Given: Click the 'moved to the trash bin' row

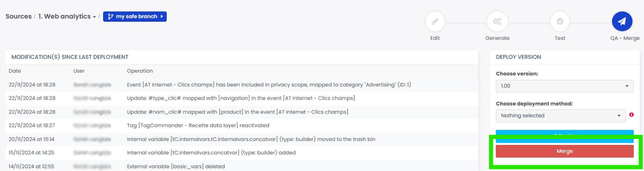Looking at the screenshot, I should (x=251, y=139).
